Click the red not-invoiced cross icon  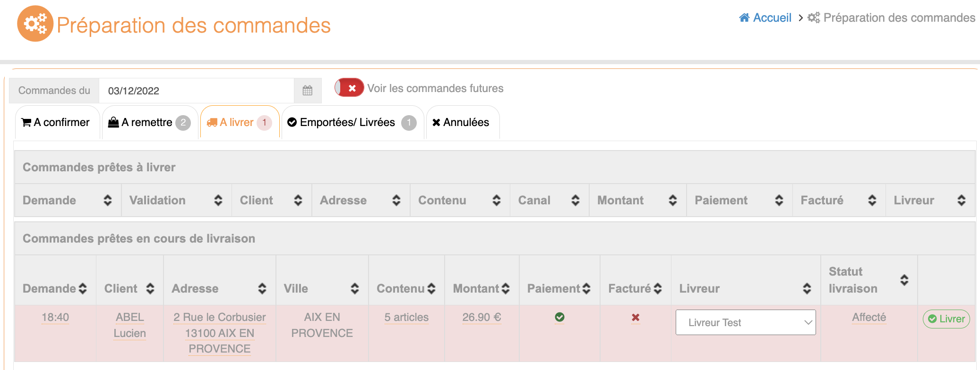click(636, 318)
